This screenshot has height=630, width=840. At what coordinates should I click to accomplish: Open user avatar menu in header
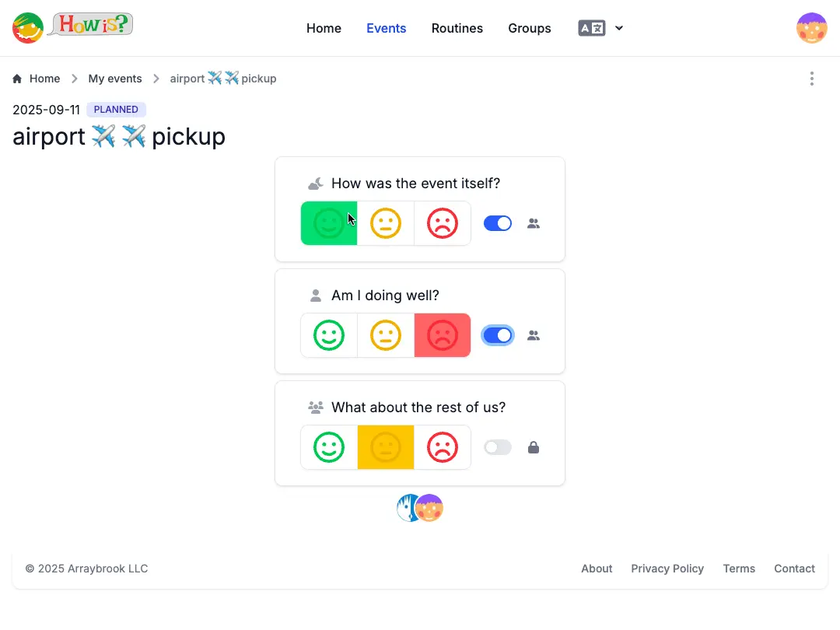pyautogui.click(x=812, y=28)
